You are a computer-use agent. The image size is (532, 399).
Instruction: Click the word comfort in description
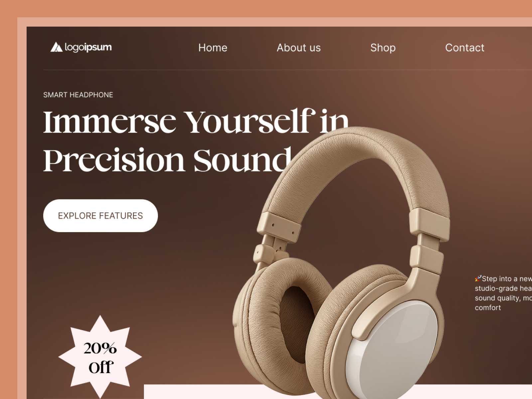coord(488,308)
